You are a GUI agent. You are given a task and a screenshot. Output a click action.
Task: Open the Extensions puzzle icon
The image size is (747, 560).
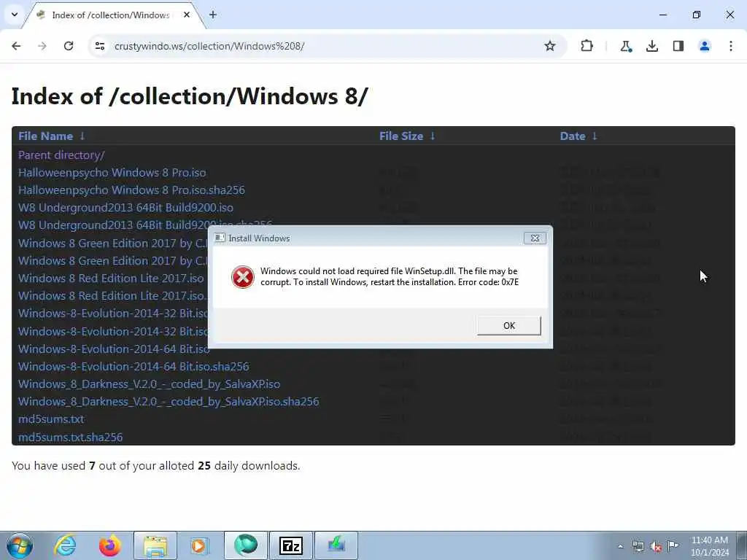[x=587, y=46]
